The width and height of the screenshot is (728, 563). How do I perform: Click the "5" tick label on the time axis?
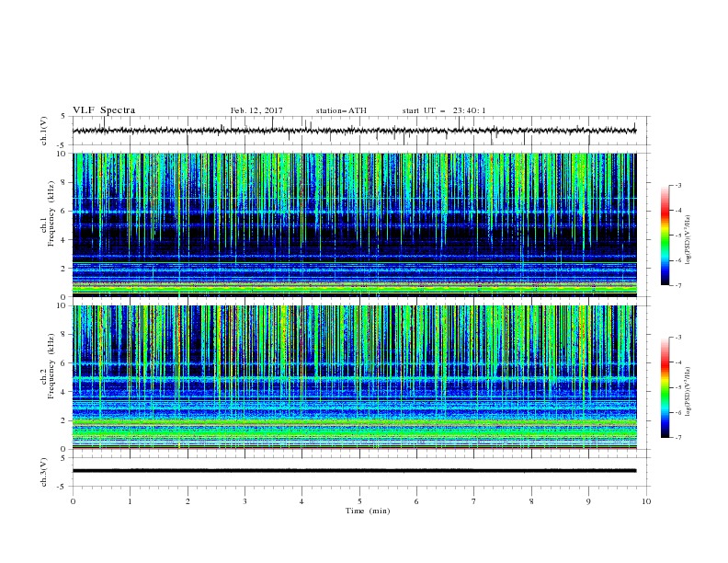(359, 501)
